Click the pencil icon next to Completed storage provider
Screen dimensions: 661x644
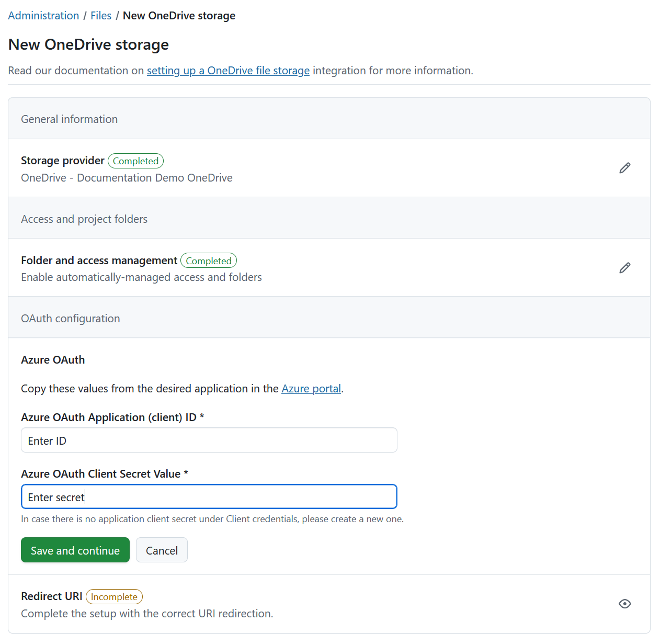[x=625, y=167]
